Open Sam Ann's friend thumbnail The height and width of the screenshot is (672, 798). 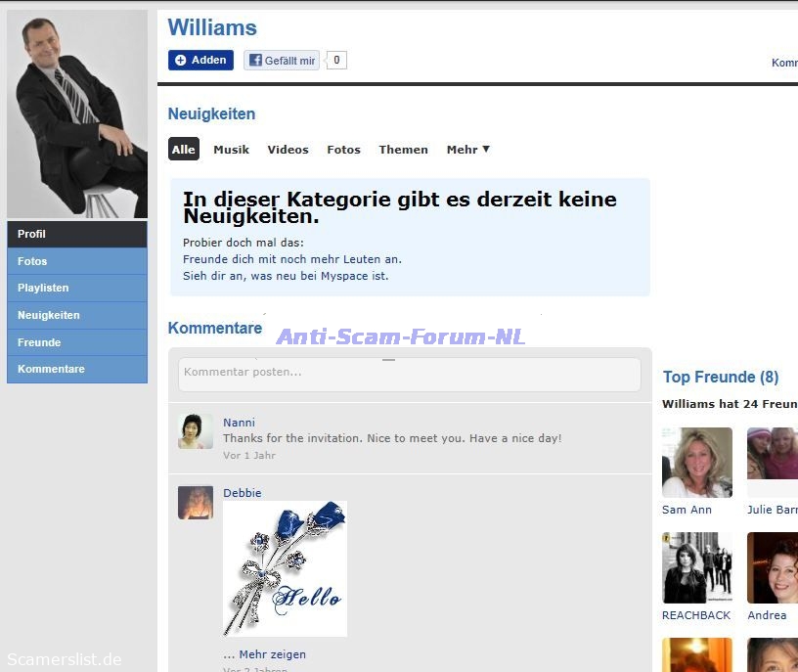pos(696,463)
